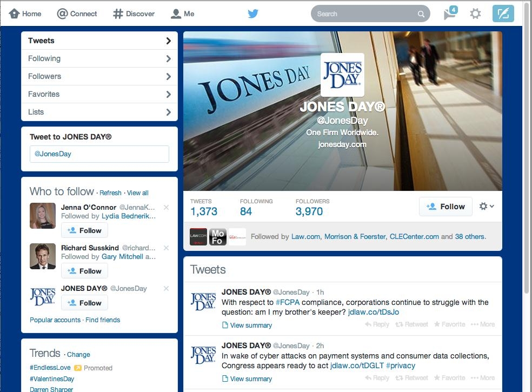Expand the Tweets sidebar chevron
Image resolution: width=532 pixels, height=392 pixels.
pos(168,41)
